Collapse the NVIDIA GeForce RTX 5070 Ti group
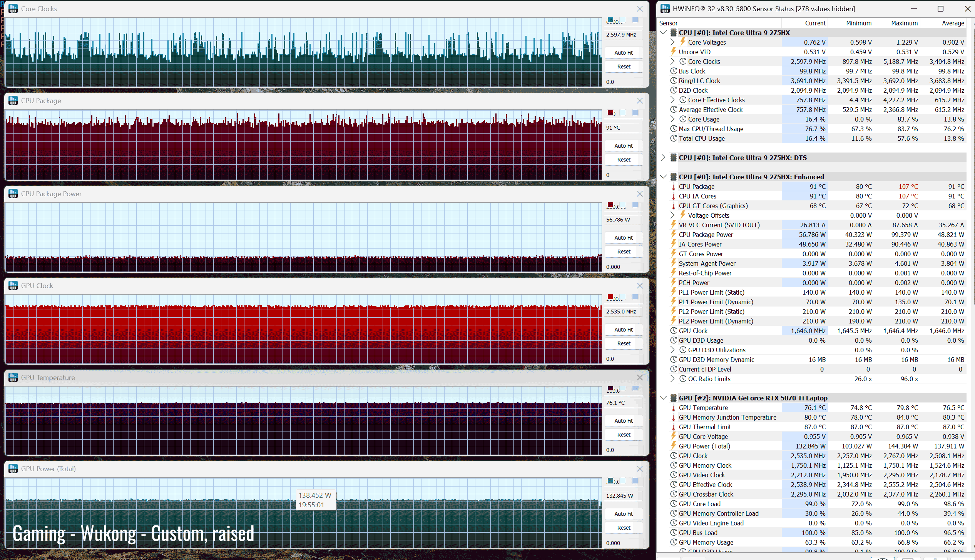The width and height of the screenshot is (975, 560). click(x=663, y=398)
